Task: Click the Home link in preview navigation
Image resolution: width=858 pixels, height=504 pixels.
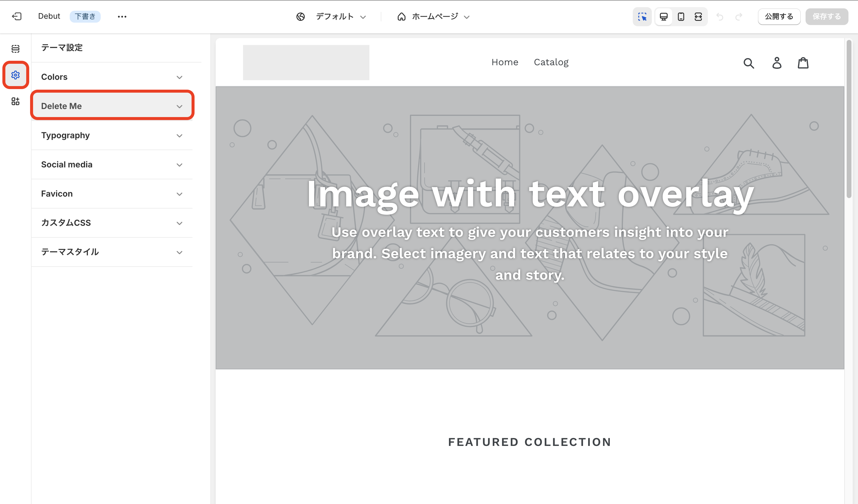Action: tap(505, 62)
